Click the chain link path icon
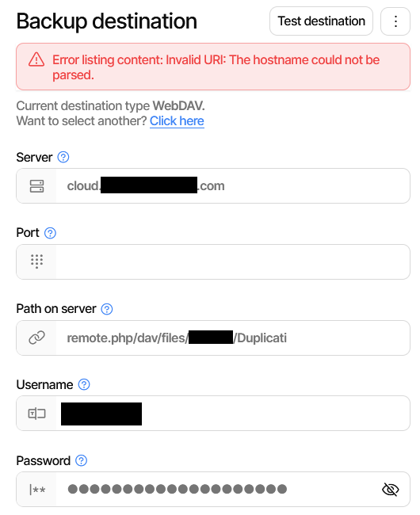420x515 pixels. (36, 338)
